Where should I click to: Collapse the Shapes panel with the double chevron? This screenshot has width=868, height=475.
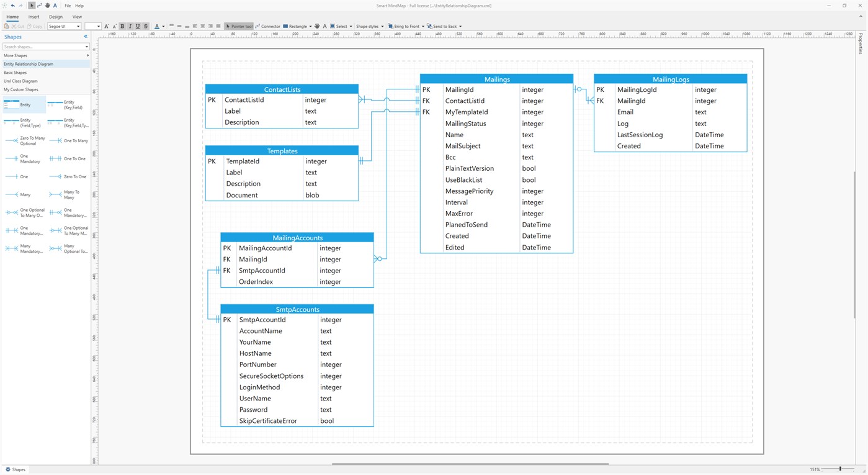[86, 37]
